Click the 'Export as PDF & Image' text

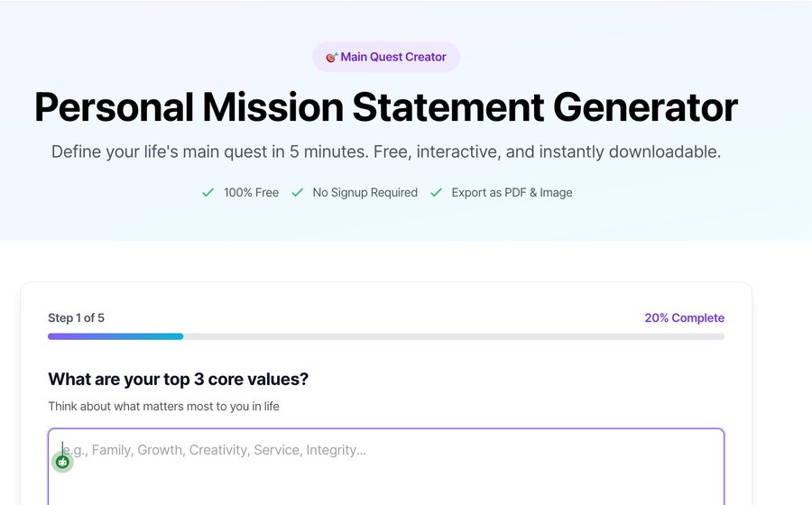coord(512,192)
